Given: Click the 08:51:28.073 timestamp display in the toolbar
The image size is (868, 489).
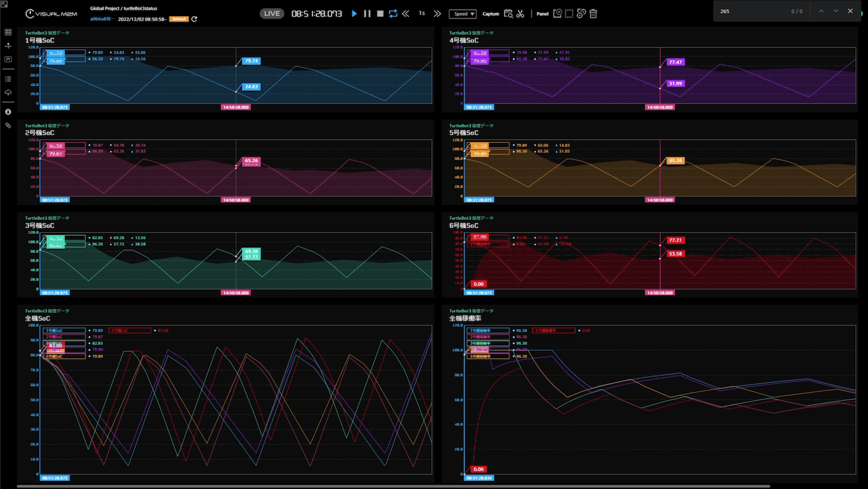Looking at the screenshot, I should pos(317,13).
